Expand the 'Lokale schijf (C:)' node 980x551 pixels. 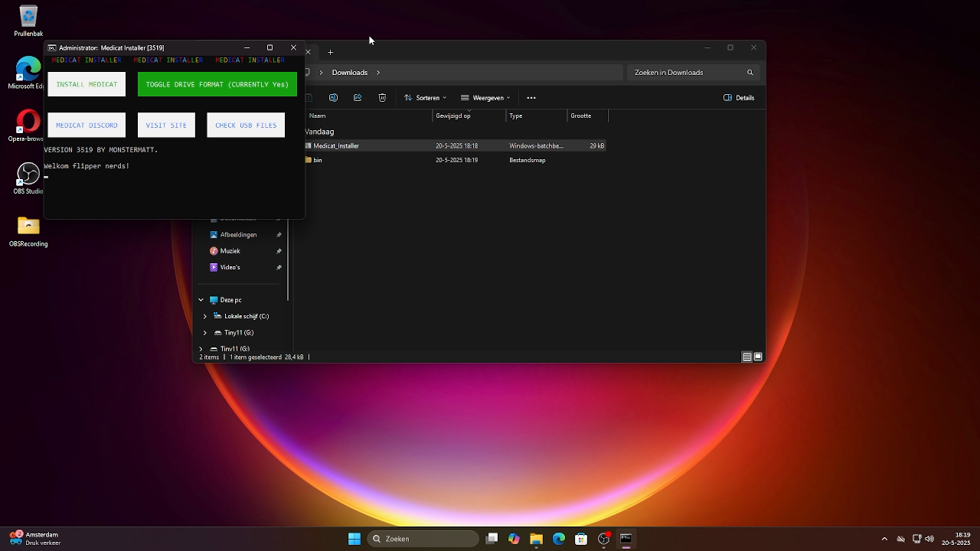coord(205,316)
